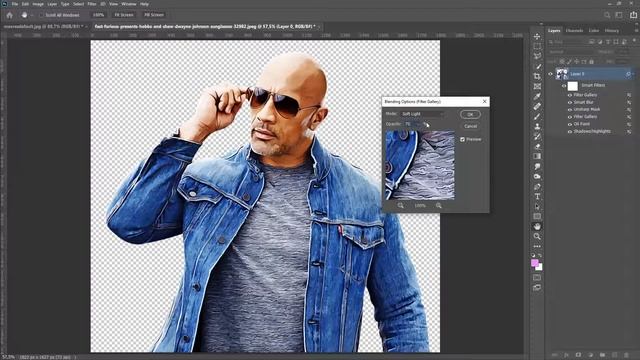Hide the Unsharp Mask filter eye
This screenshot has width=640, height=360.
pos(570,109)
